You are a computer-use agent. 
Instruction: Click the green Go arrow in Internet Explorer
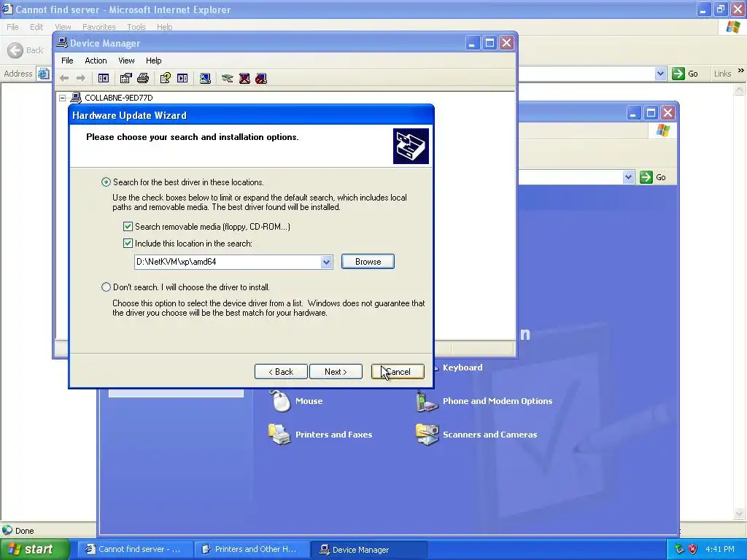[x=678, y=74]
